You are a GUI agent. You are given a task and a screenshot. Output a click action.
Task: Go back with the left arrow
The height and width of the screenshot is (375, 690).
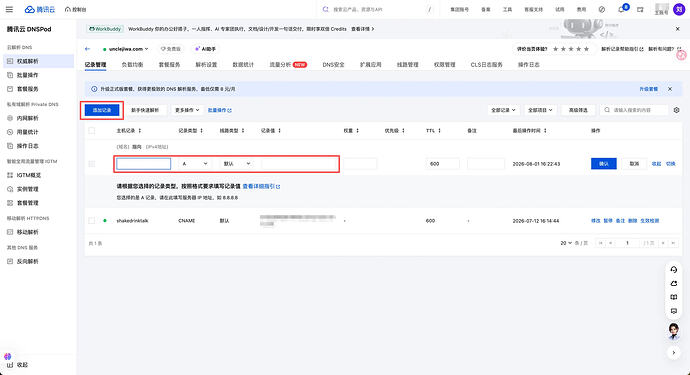pos(88,49)
